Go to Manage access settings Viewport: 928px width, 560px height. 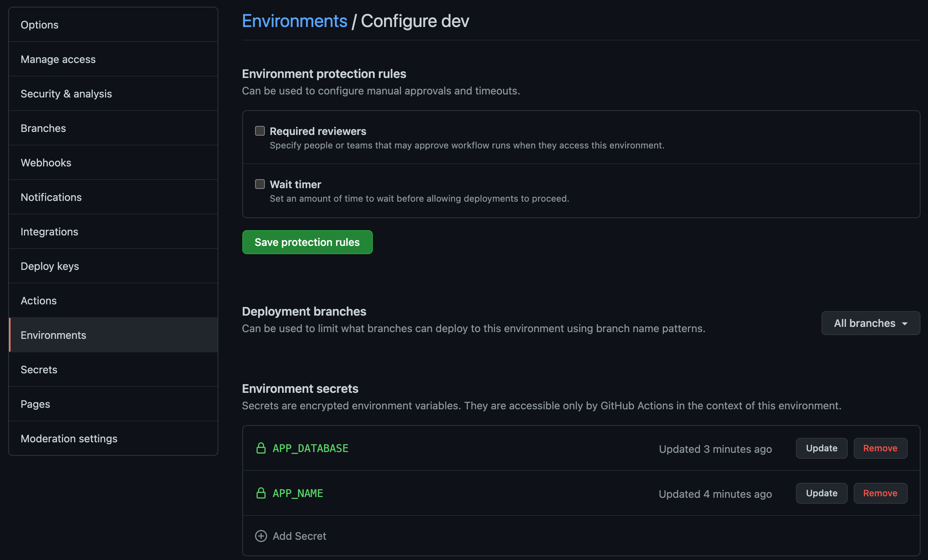(x=58, y=60)
